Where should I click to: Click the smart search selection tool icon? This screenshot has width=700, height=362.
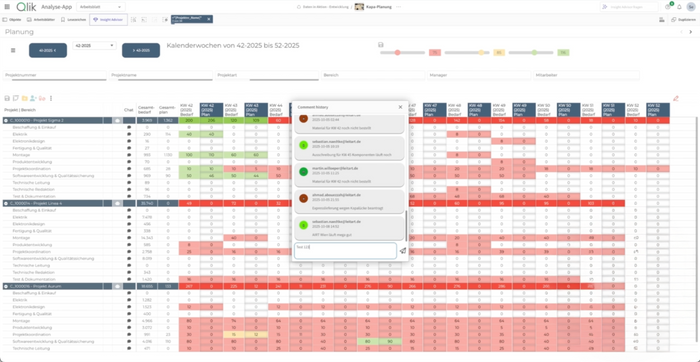pyautogui.click(x=133, y=20)
